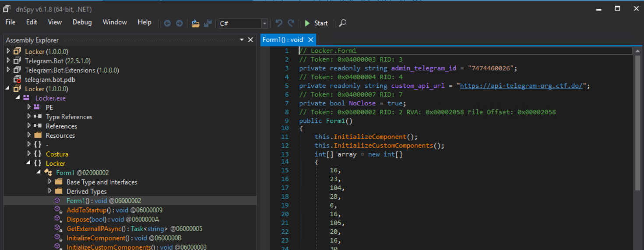Switch to the Form1() : void tab
The height and width of the screenshot is (250, 644).
[x=283, y=39]
